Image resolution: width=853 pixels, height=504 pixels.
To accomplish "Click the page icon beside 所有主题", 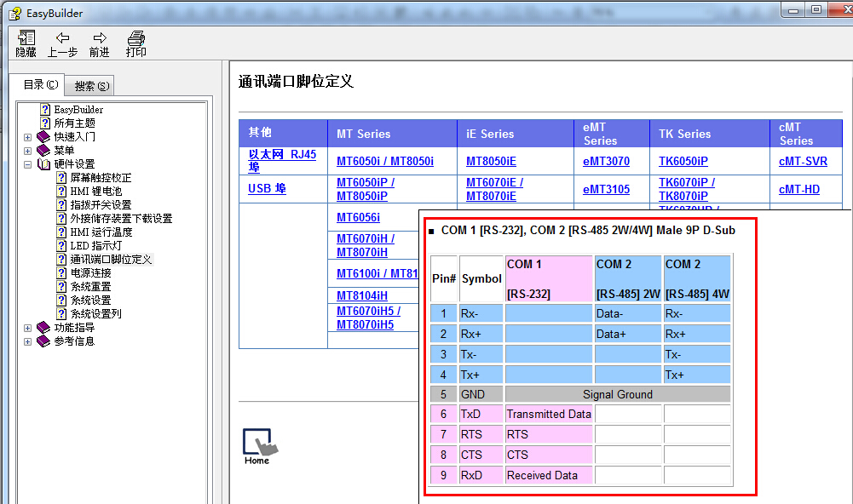I will 46,123.
